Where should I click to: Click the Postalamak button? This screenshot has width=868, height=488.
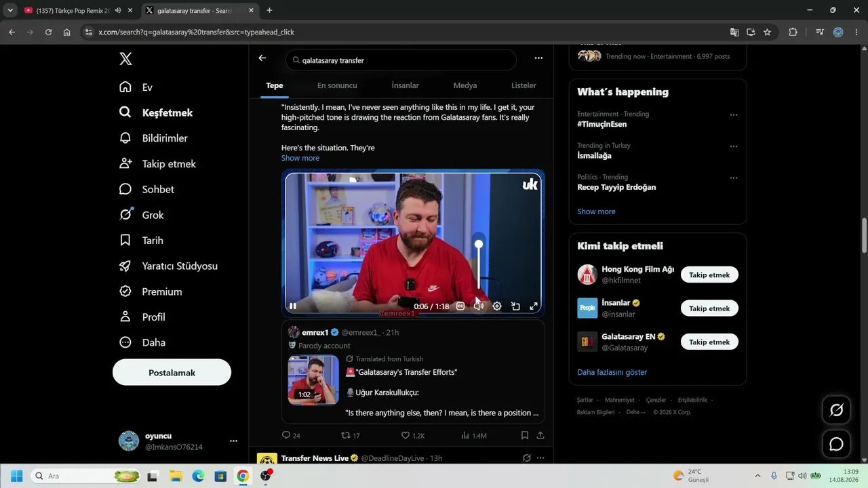click(172, 372)
